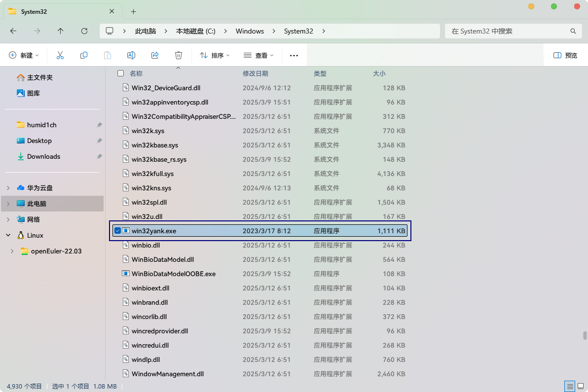Sort by Date modified (修改日期) header
588x392 pixels.
coord(256,73)
